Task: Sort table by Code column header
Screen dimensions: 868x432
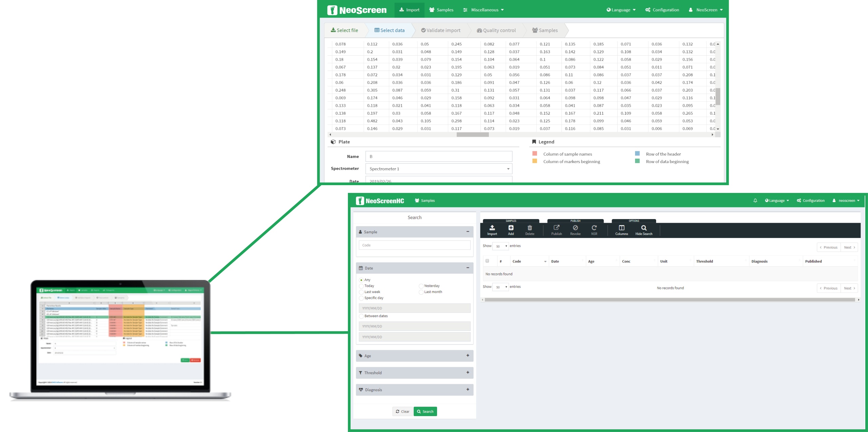Action: [x=529, y=261]
